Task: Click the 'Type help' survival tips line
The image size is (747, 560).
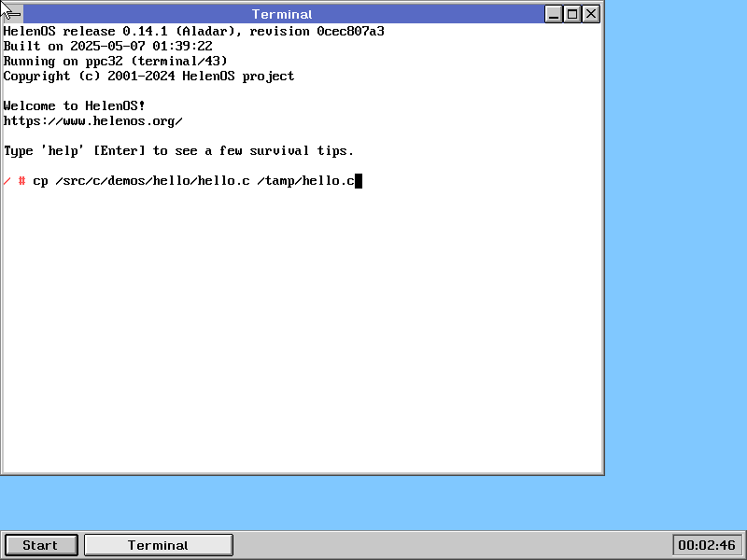Action: [x=178, y=151]
